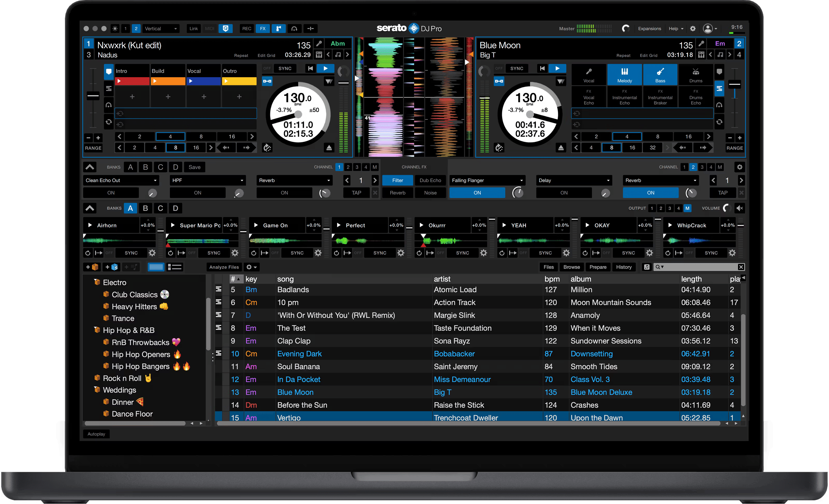Image resolution: width=829 pixels, height=504 pixels.
Task: Click the Bass stem pad on deck 2
Action: pyautogui.click(x=660, y=75)
